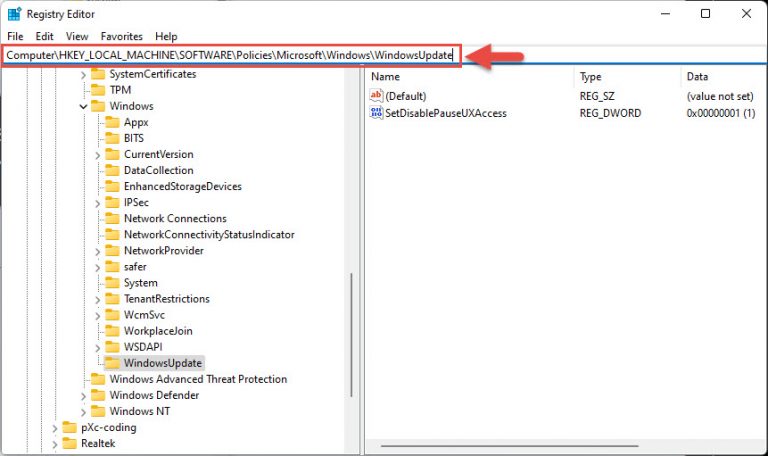Open the Favorites menu
The height and width of the screenshot is (456, 768).
(121, 36)
